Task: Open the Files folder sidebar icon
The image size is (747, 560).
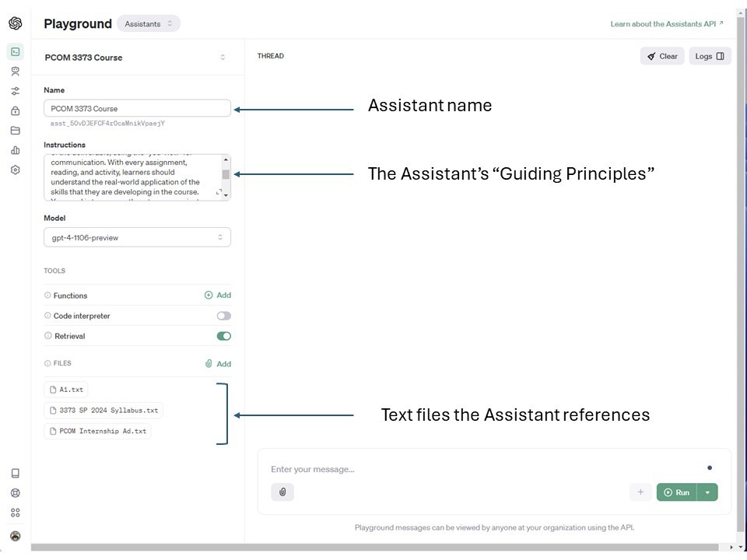Action: (x=16, y=131)
